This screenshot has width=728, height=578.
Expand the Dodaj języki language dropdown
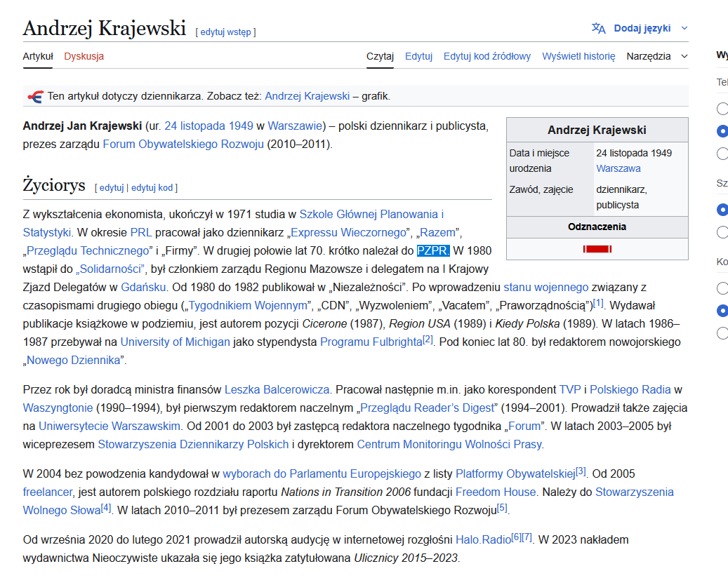click(x=684, y=28)
